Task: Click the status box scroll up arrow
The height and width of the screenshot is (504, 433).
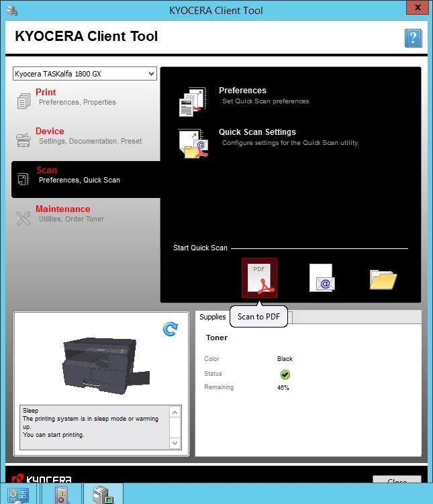Action: coord(175,412)
